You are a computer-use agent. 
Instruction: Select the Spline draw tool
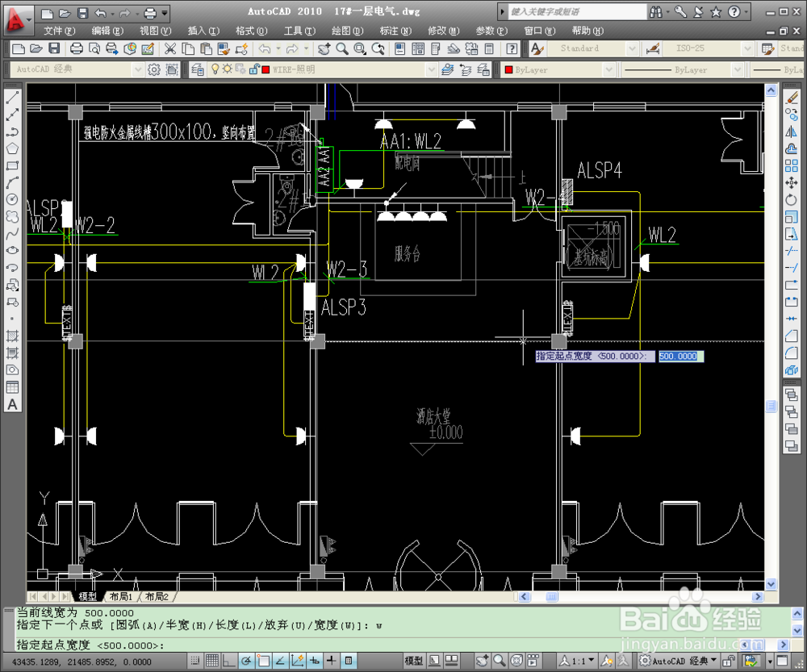(12, 233)
